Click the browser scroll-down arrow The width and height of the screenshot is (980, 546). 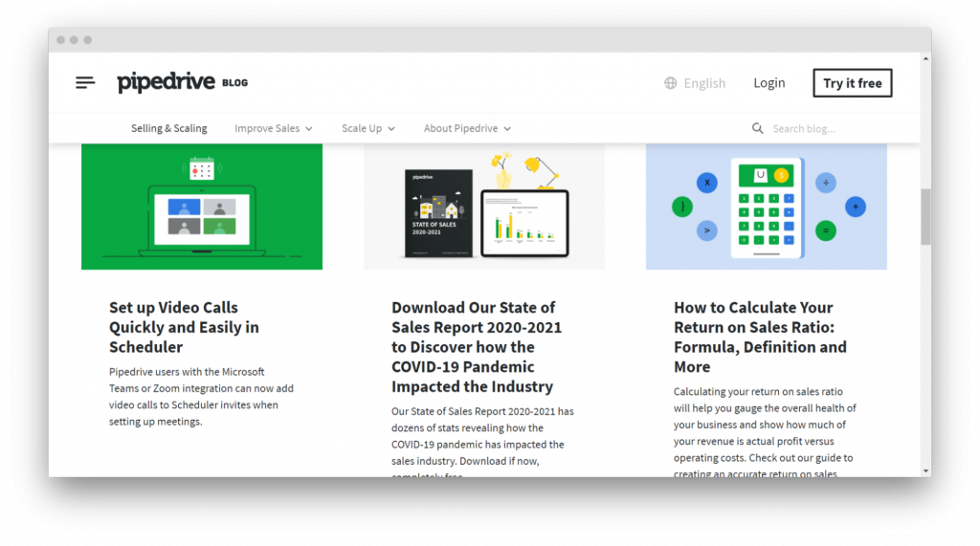pos(925,470)
